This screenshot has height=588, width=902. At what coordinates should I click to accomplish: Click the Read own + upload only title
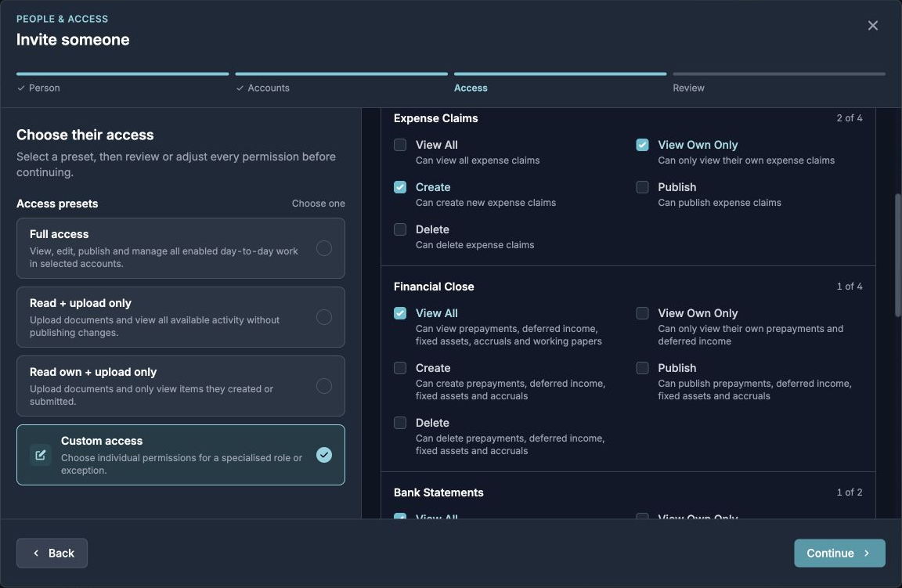pos(93,372)
